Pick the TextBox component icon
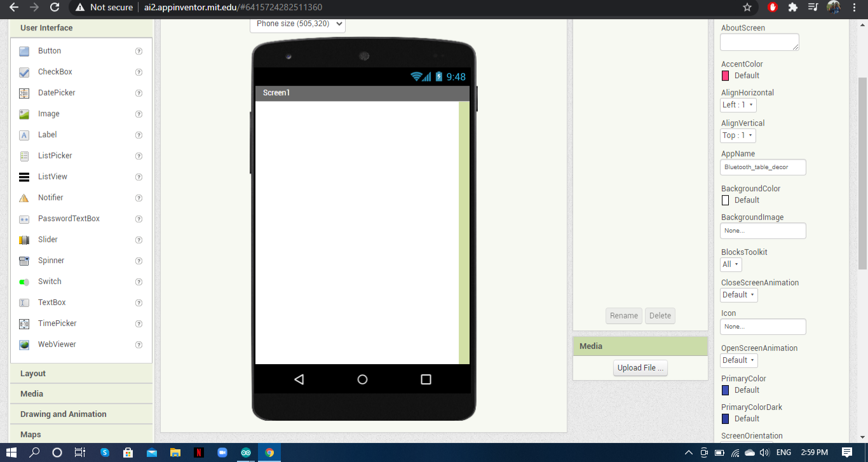The width and height of the screenshot is (868, 462). (x=24, y=303)
